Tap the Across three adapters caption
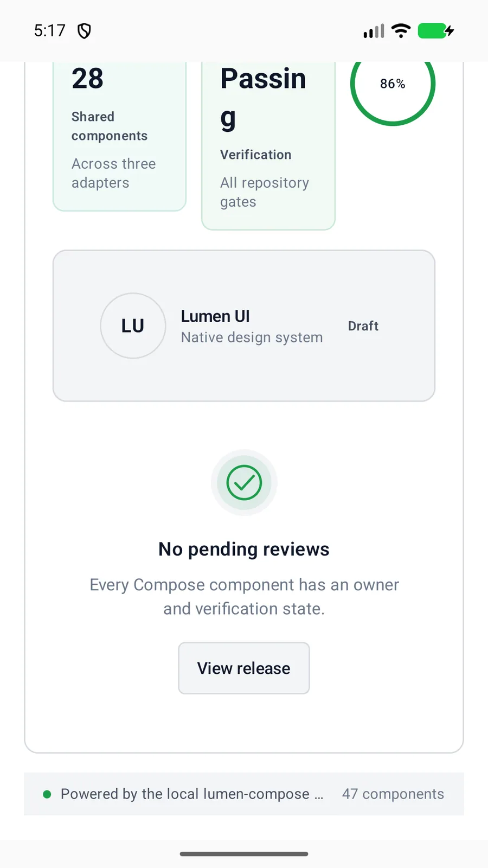Screen dimensions: 488x868 pyautogui.click(x=114, y=173)
